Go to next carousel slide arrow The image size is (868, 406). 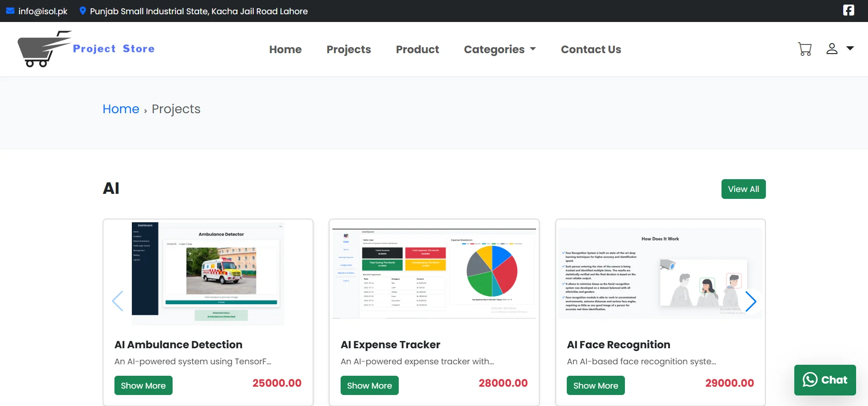(x=750, y=302)
